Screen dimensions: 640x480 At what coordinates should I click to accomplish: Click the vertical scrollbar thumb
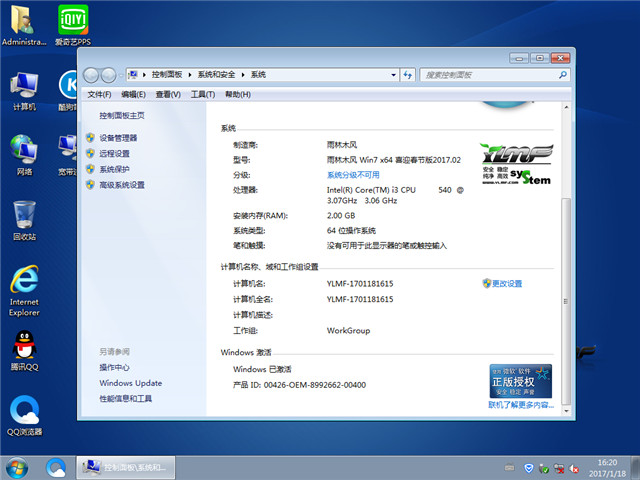566,301
